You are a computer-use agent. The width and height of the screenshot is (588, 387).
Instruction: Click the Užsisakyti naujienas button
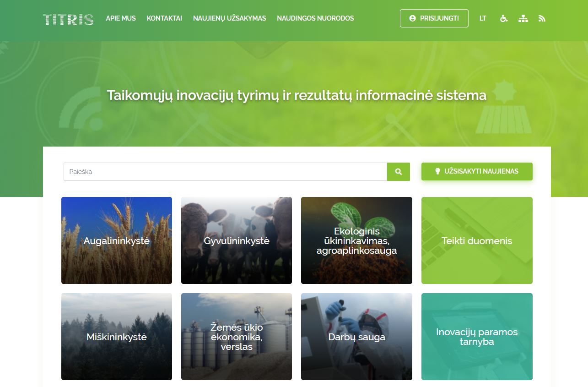click(x=477, y=171)
